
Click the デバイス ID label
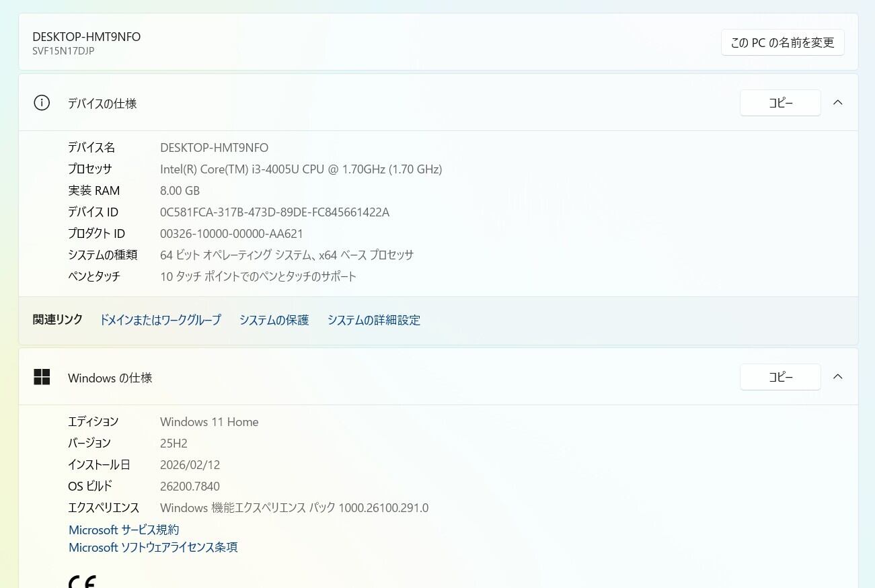(x=93, y=212)
